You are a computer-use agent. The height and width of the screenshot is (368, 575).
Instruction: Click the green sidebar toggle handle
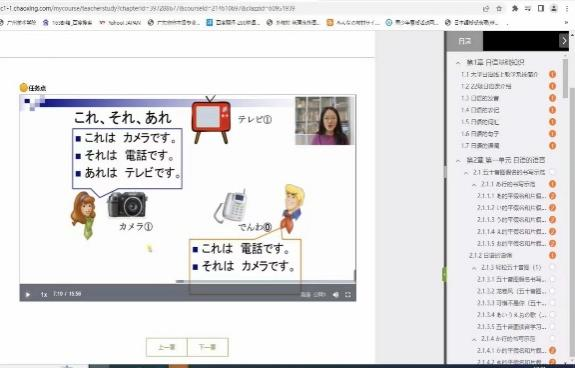point(444,274)
